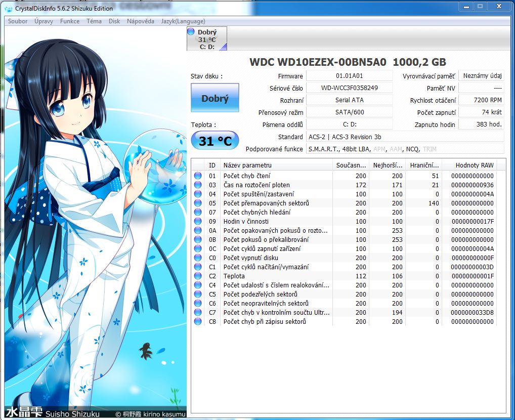Click the Písmena oddílů field C: D:

pos(349,124)
